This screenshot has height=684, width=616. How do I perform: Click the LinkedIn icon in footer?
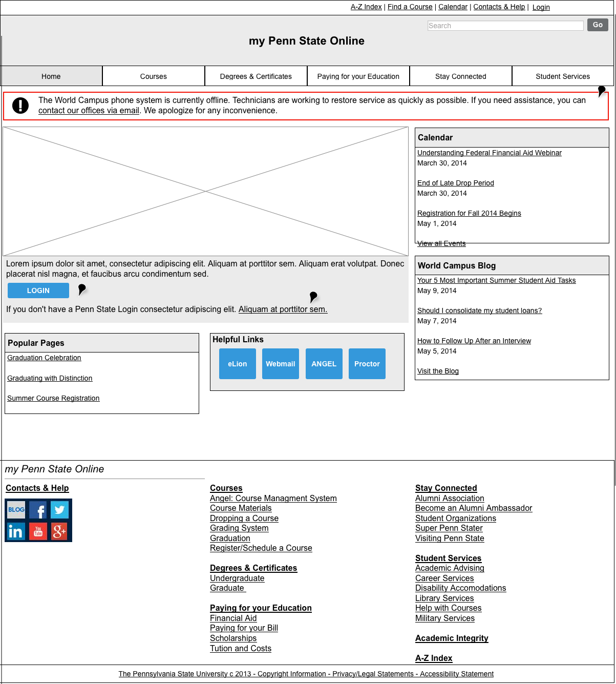click(x=16, y=531)
